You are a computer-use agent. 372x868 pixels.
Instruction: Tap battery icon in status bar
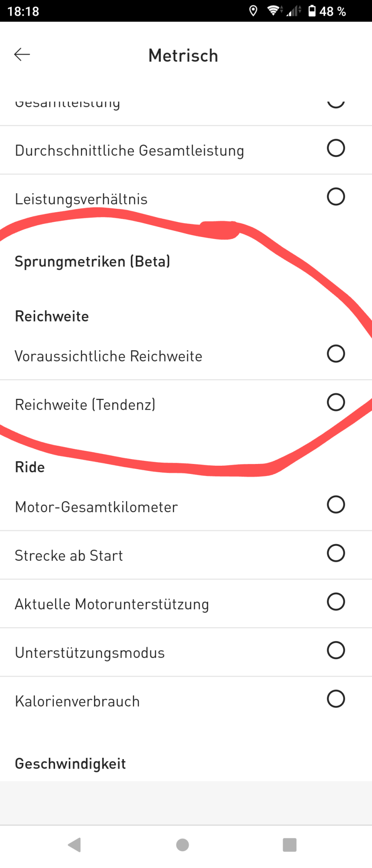(x=312, y=11)
